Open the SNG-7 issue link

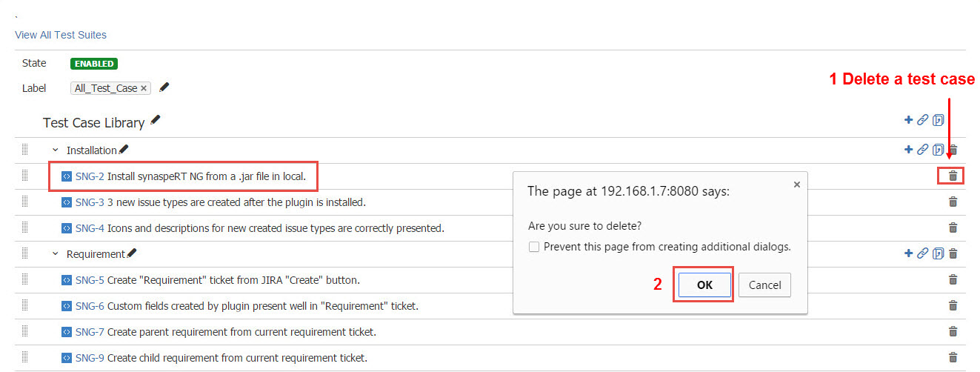click(90, 332)
